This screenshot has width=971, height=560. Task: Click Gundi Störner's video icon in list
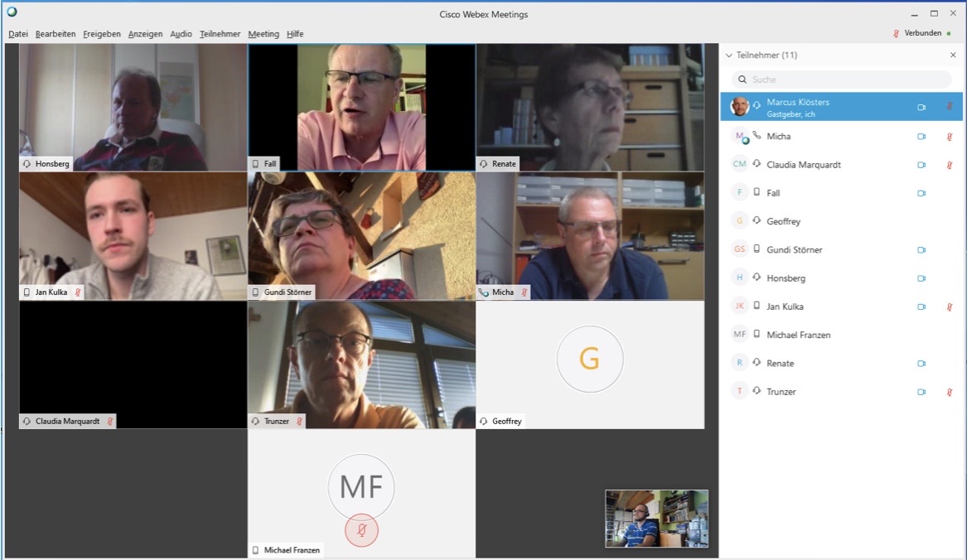921,250
